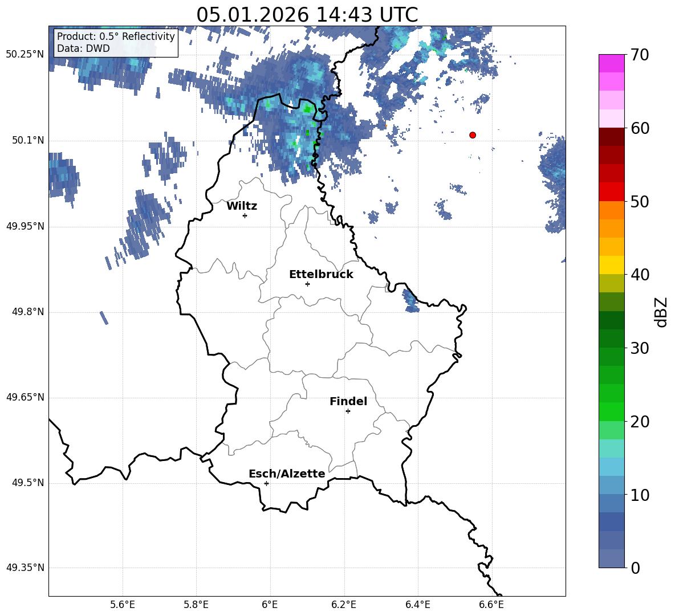Screen dimensions: 675x616
Task: Click the yellow band just above 40 dBZ
Action: pos(612,265)
